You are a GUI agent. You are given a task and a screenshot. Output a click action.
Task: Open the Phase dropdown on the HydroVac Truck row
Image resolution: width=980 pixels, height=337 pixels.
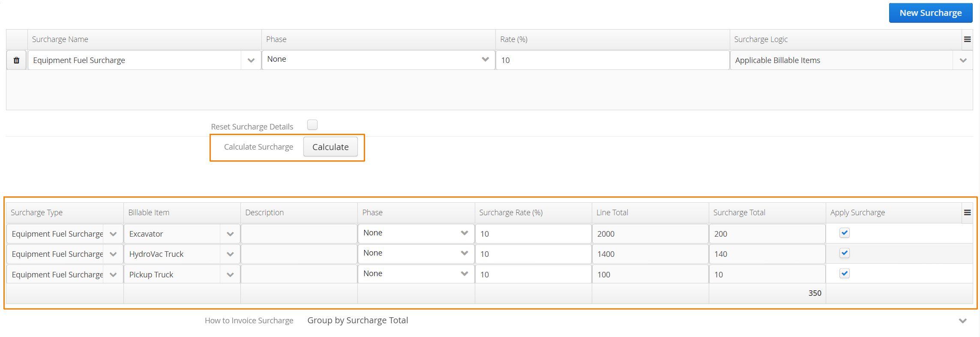coord(464,253)
